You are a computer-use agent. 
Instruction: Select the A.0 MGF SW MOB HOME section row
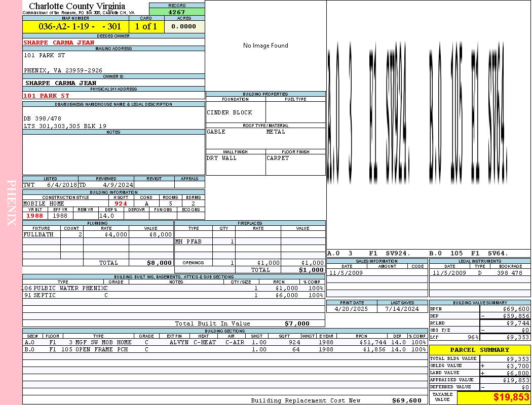(x=225, y=342)
